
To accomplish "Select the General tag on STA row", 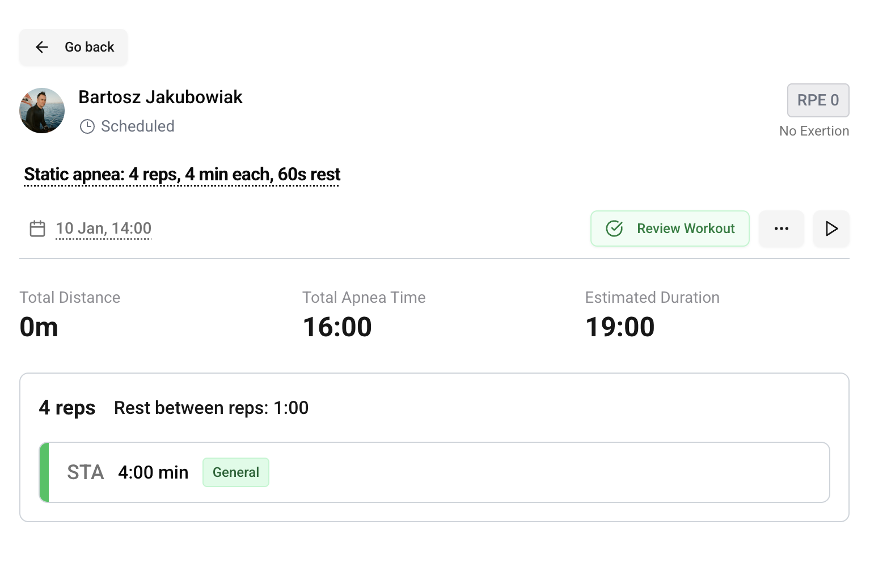I will point(235,472).
